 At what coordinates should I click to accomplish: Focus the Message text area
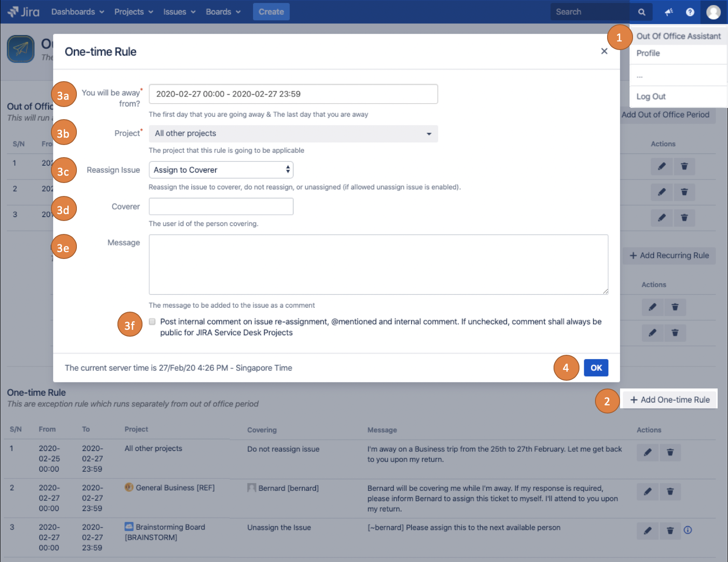(378, 265)
